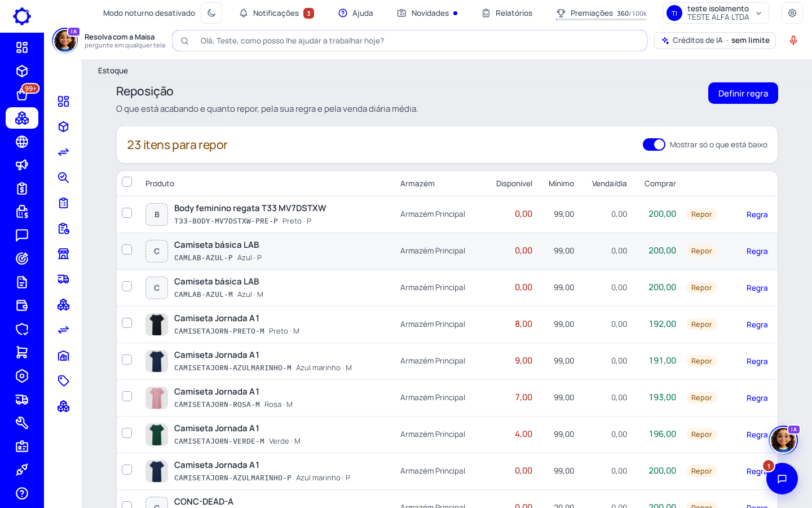Click the globe icon in the blue sidebar

point(22,142)
